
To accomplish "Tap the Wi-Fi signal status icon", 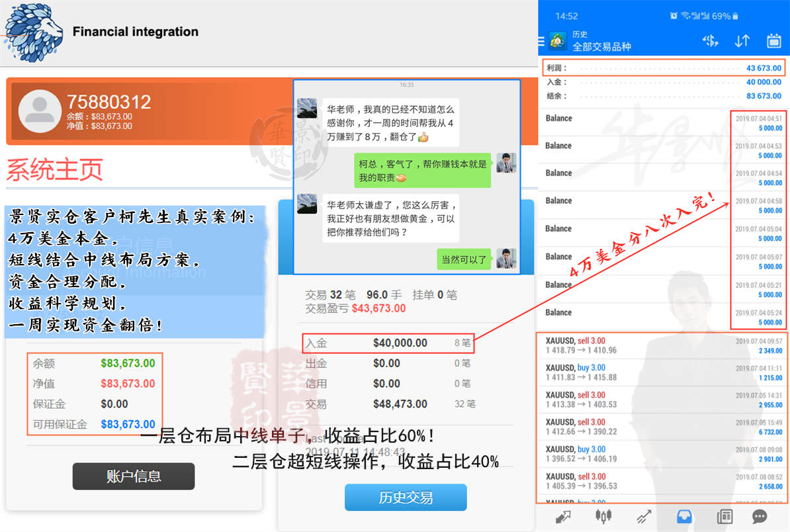I will [x=685, y=16].
